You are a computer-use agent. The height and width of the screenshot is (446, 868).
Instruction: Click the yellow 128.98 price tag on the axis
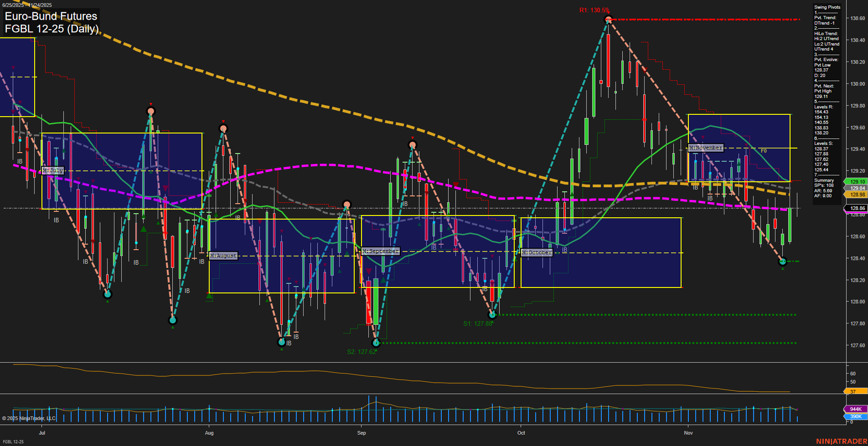857,195
